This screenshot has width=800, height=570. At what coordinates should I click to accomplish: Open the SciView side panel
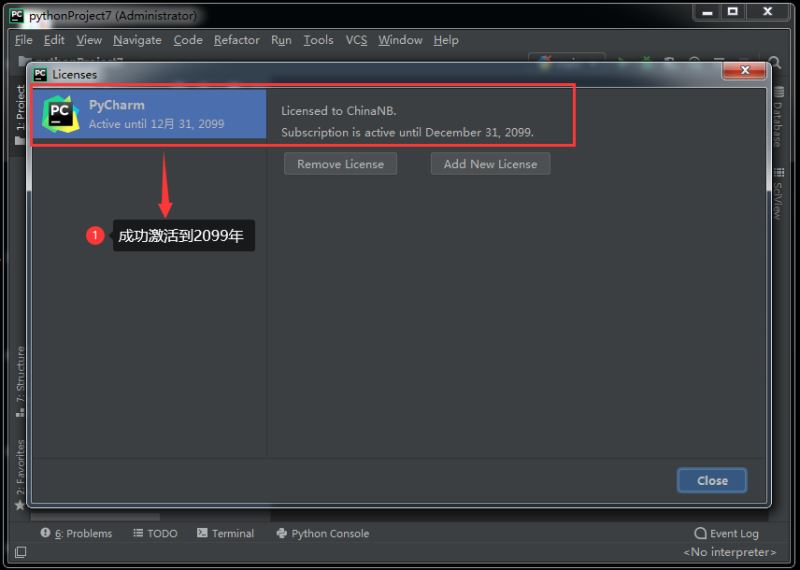pos(778,194)
